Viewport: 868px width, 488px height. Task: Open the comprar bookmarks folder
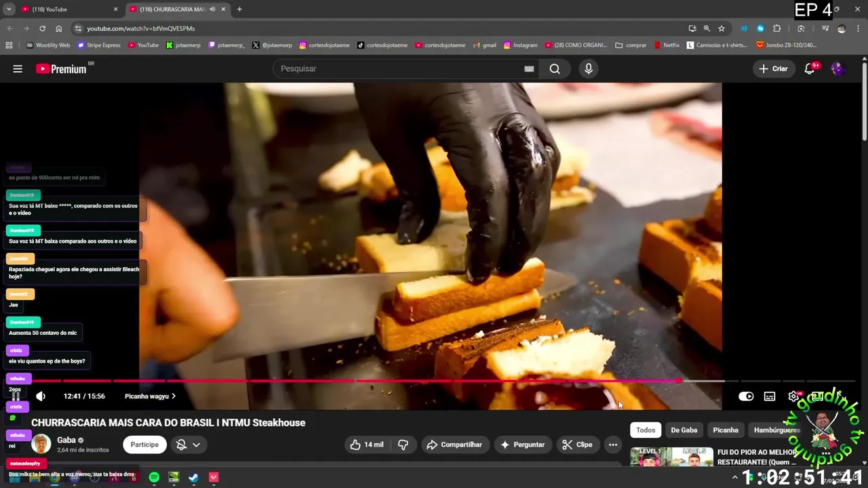click(631, 45)
